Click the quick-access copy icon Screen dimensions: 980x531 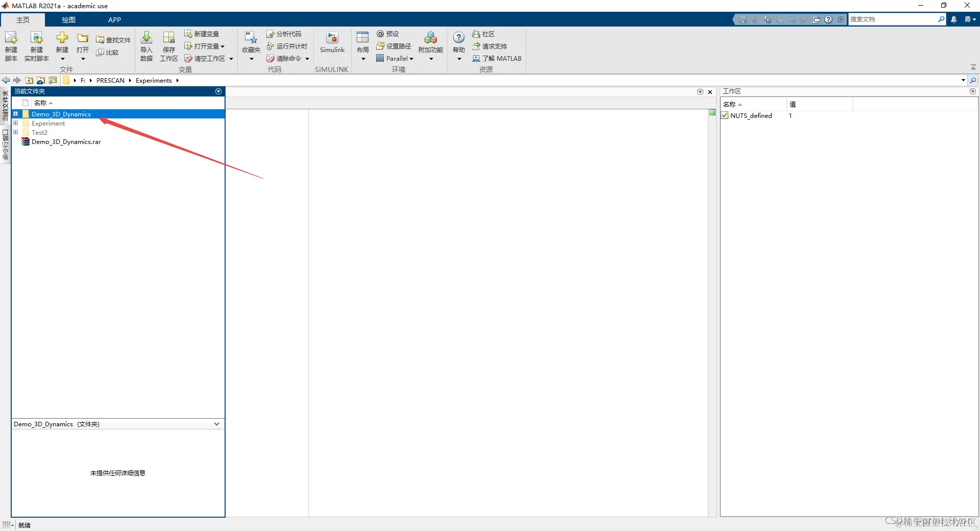(767, 19)
